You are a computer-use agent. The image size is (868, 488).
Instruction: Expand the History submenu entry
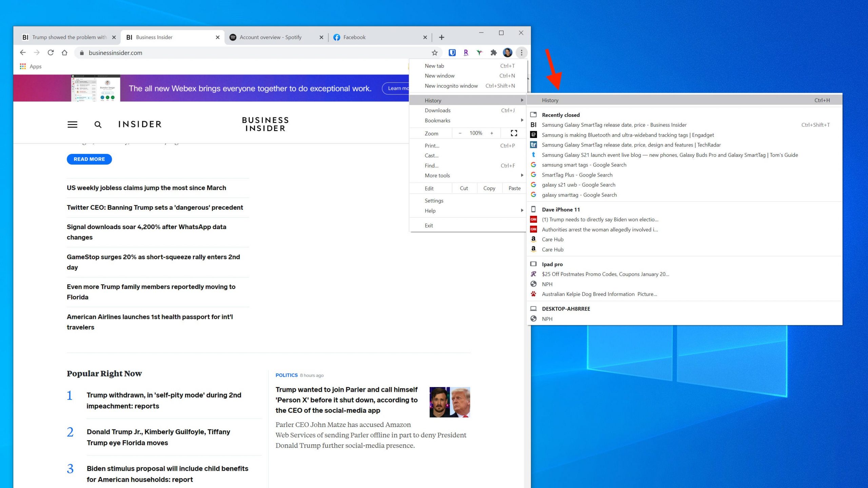point(468,100)
